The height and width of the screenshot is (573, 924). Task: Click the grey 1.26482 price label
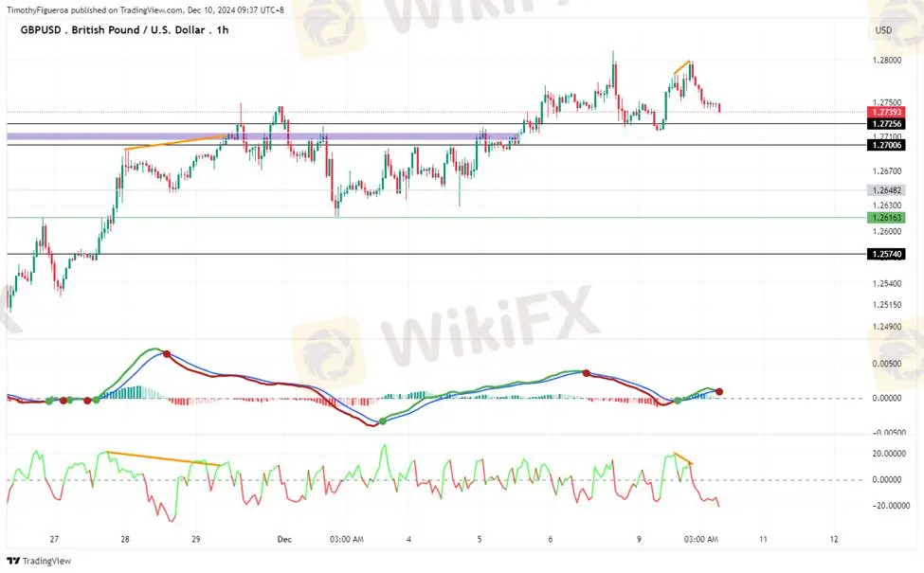pyautogui.click(x=886, y=190)
